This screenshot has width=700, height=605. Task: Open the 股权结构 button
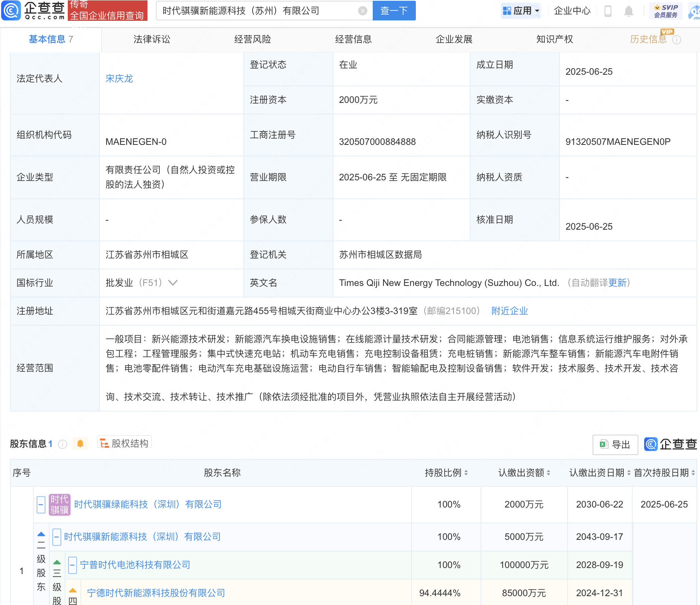pyautogui.click(x=124, y=444)
